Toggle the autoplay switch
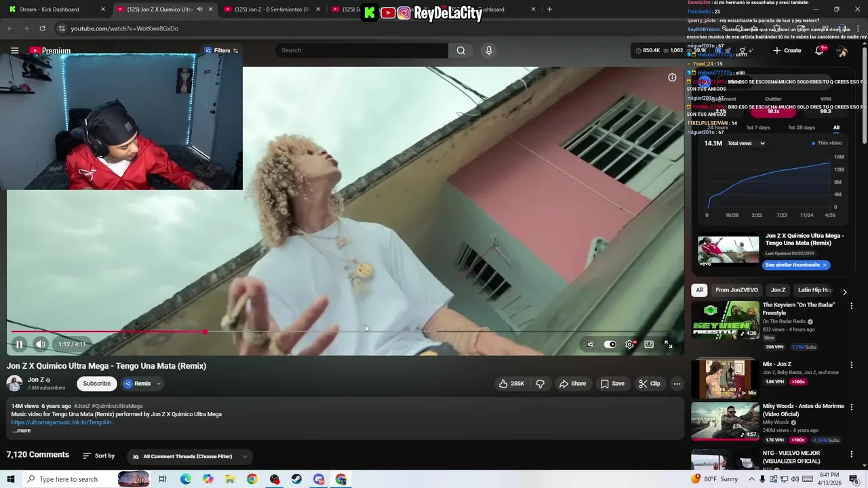Viewport: 868px width, 488px height. point(610,344)
